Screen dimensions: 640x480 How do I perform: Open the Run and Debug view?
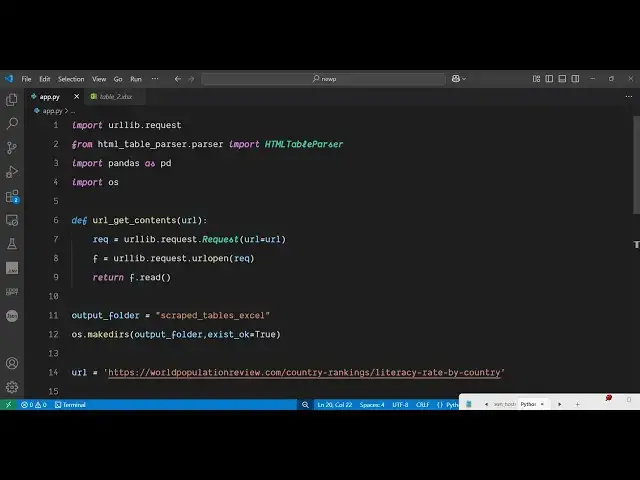coord(12,172)
